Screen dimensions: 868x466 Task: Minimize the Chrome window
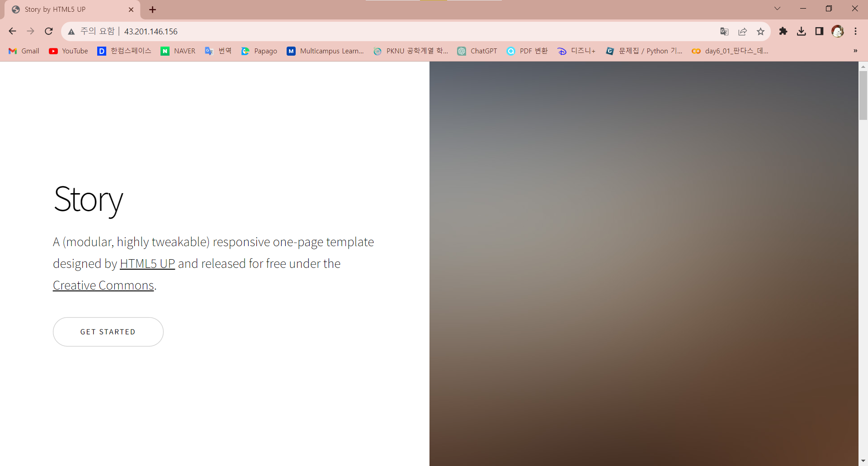point(803,9)
